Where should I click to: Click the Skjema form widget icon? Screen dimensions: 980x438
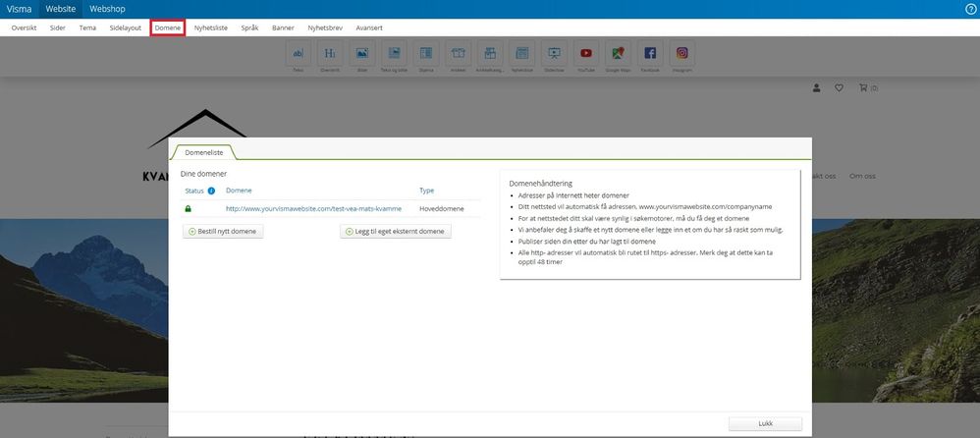[425, 53]
